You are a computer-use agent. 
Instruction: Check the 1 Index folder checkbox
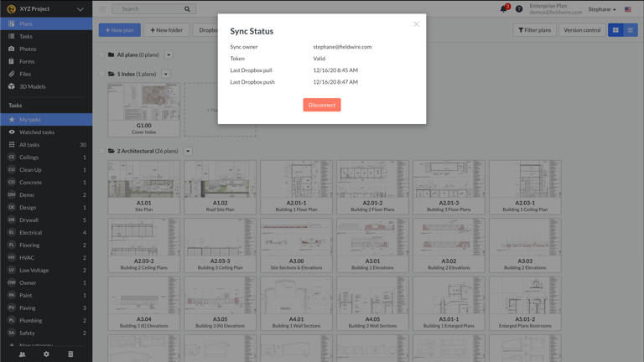pos(101,74)
